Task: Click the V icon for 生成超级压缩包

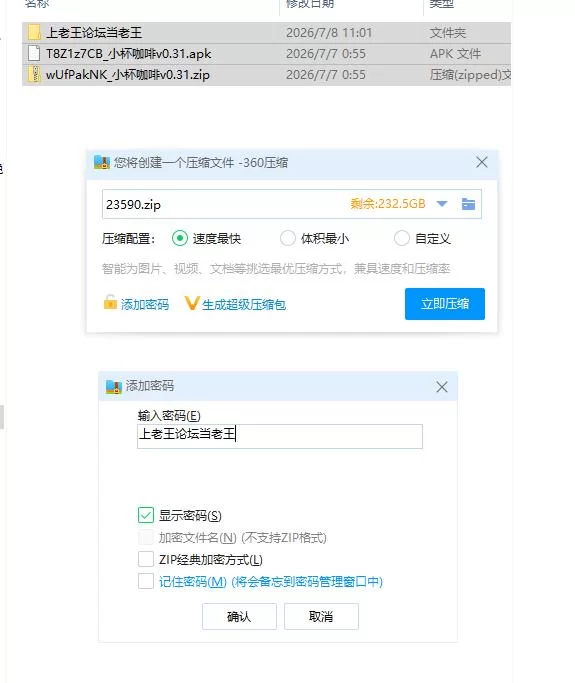Action: tap(192, 303)
